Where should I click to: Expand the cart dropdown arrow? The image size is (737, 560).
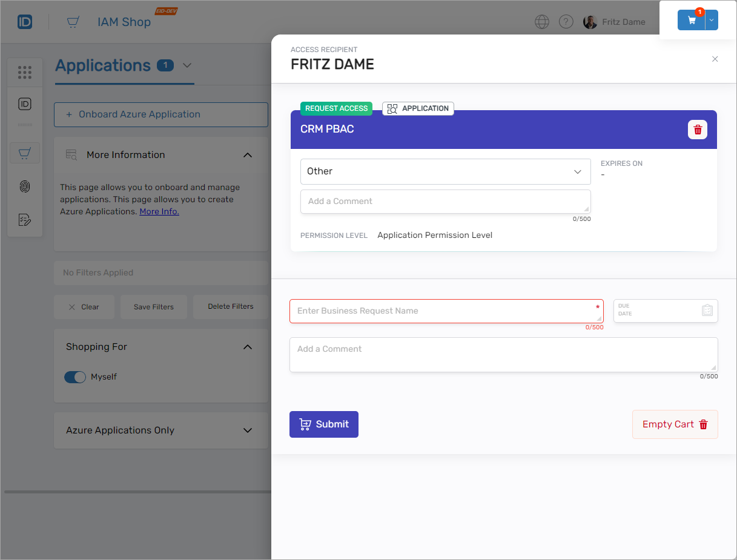(x=712, y=20)
